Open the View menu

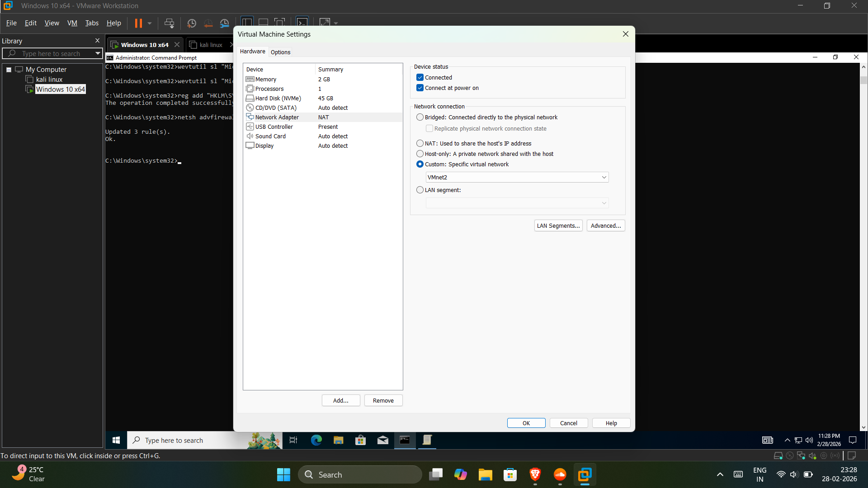(x=52, y=23)
